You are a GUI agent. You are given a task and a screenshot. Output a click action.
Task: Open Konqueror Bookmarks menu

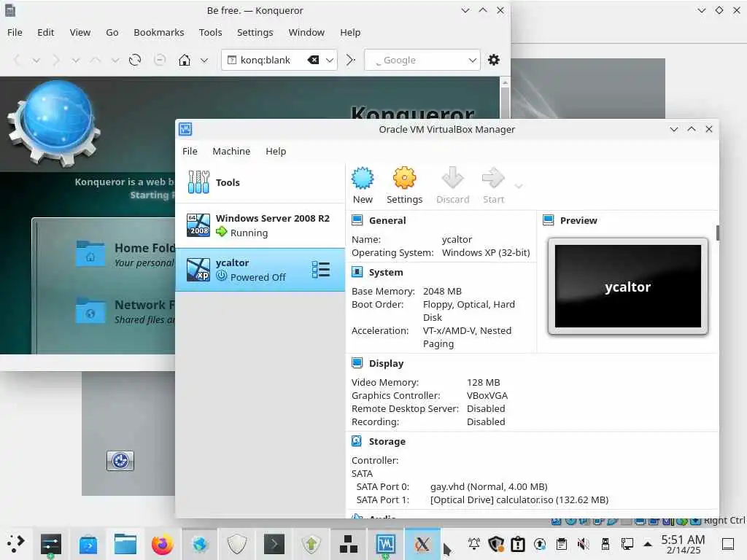coord(158,32)
